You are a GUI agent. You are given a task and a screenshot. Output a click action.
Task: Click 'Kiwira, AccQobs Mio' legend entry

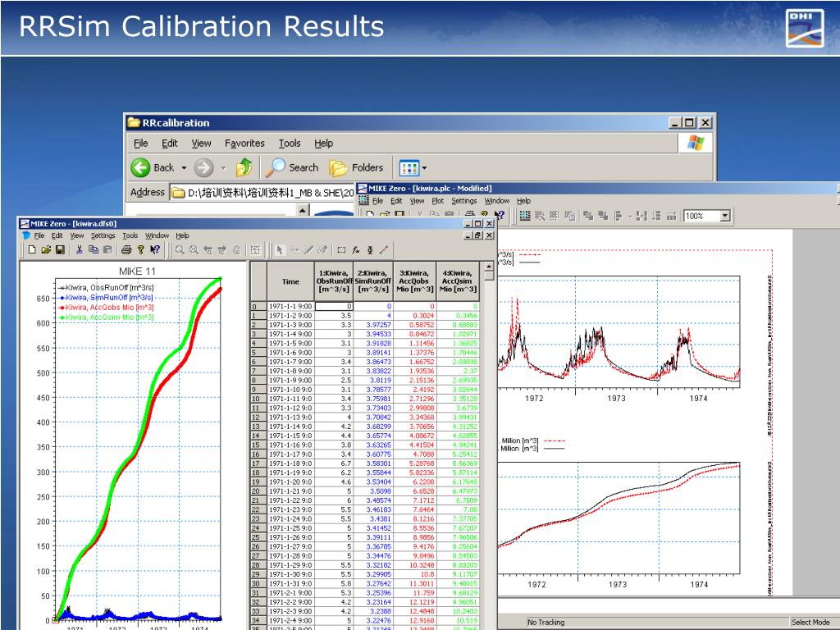click(106, 308)
